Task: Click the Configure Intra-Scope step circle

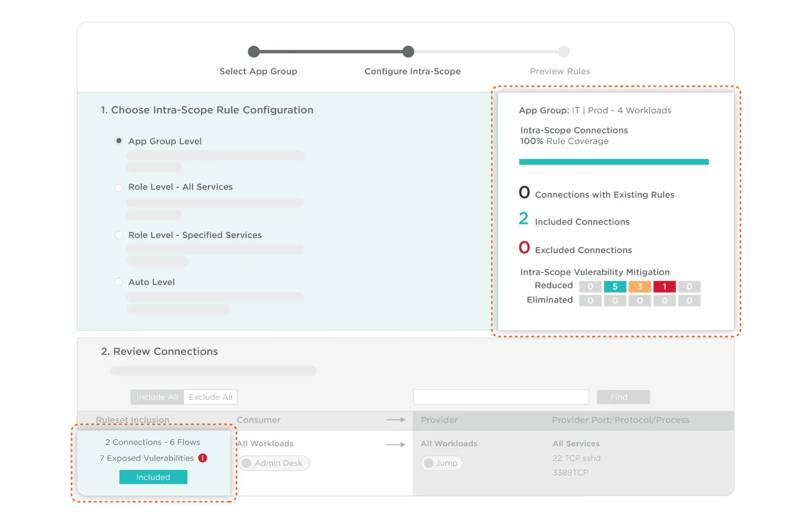Action: tap(408, 52)
